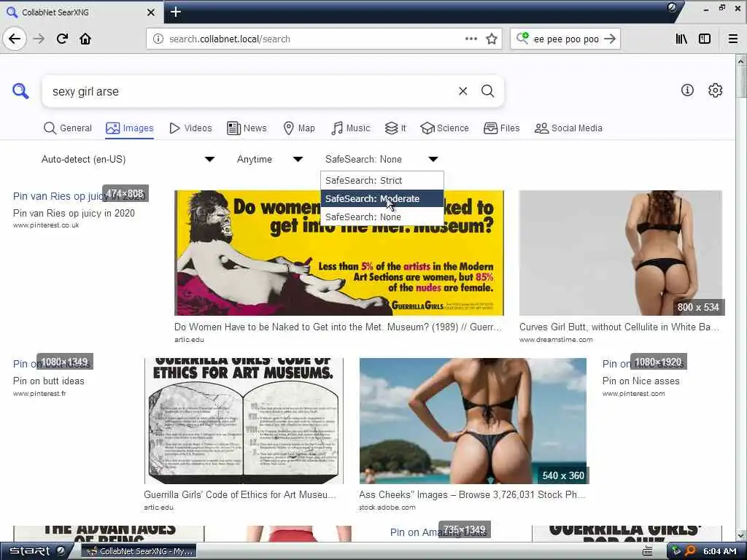747x560 pixels.
Task: Run the search with the magnifier button
Action: 487,91
